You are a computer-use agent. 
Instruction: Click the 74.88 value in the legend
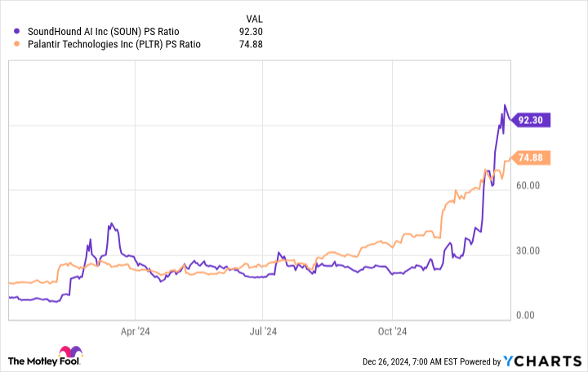point(251,44)
